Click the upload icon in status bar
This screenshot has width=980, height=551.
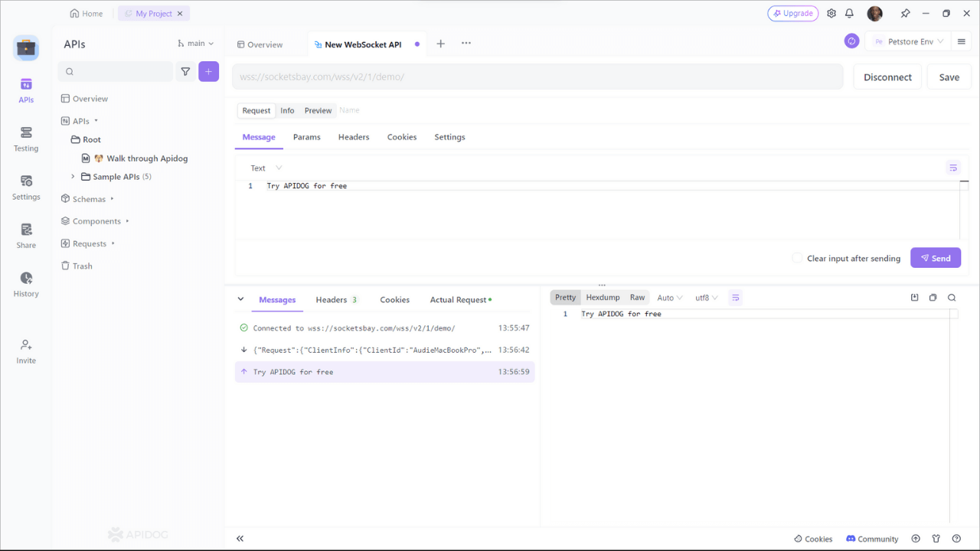click(916, 539)
